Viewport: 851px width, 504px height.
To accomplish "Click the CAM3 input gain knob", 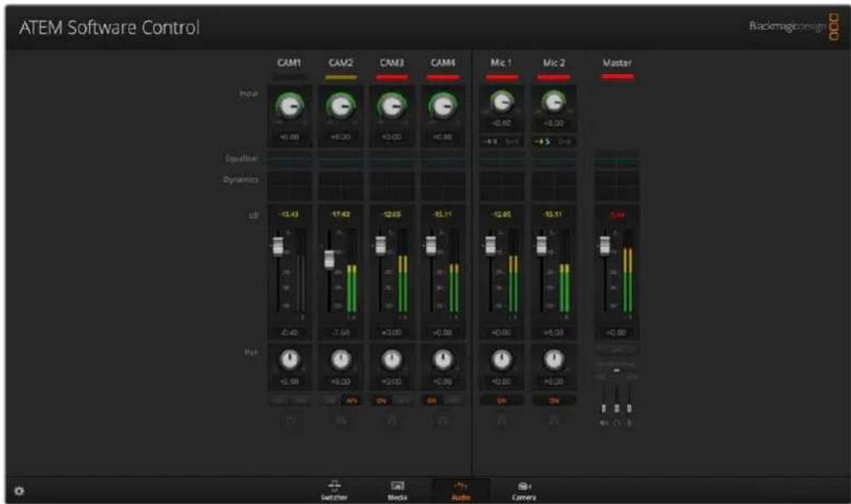I will click(x=392, y=106).
